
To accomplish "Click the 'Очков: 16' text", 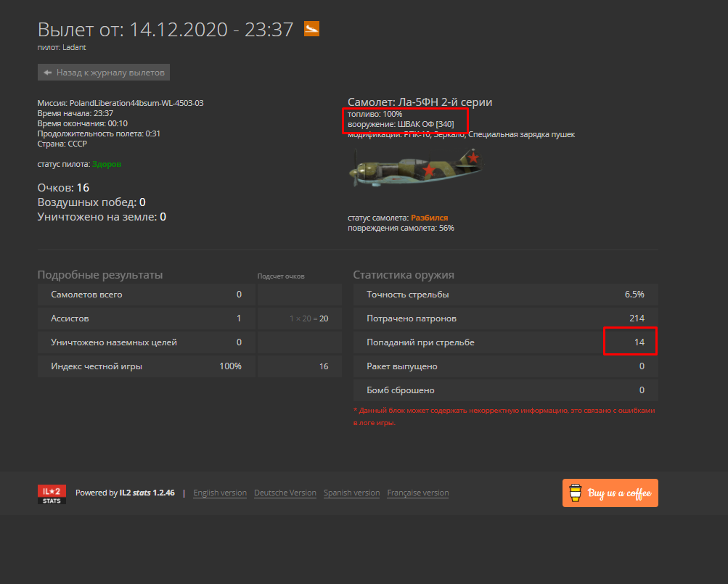I will coord(63,188).
